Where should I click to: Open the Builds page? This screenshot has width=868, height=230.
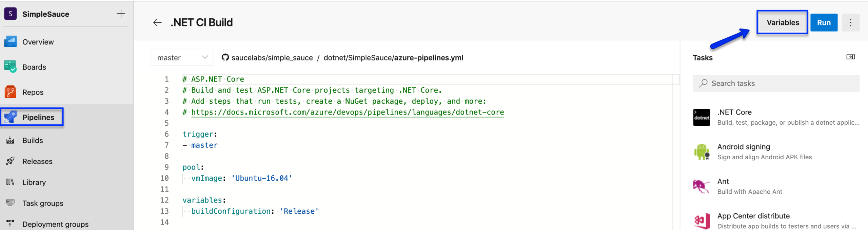pos(33,140)
